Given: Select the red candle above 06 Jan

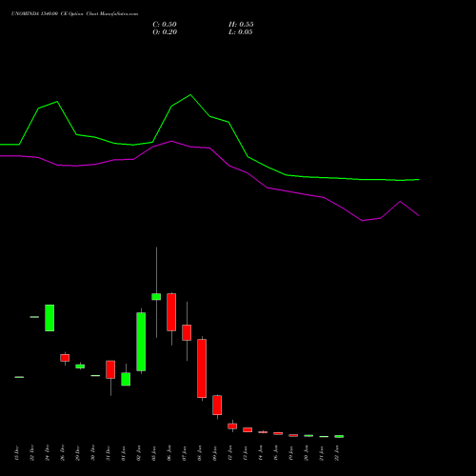Looking at the screenshot, I should pyautogui.click(x=171, y=312).
